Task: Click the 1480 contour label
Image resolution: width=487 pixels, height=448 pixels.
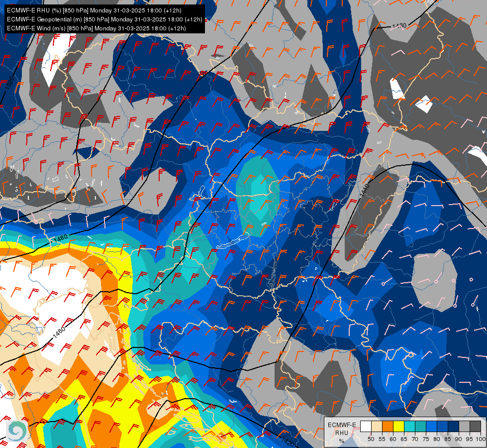Action: point(60,238)
